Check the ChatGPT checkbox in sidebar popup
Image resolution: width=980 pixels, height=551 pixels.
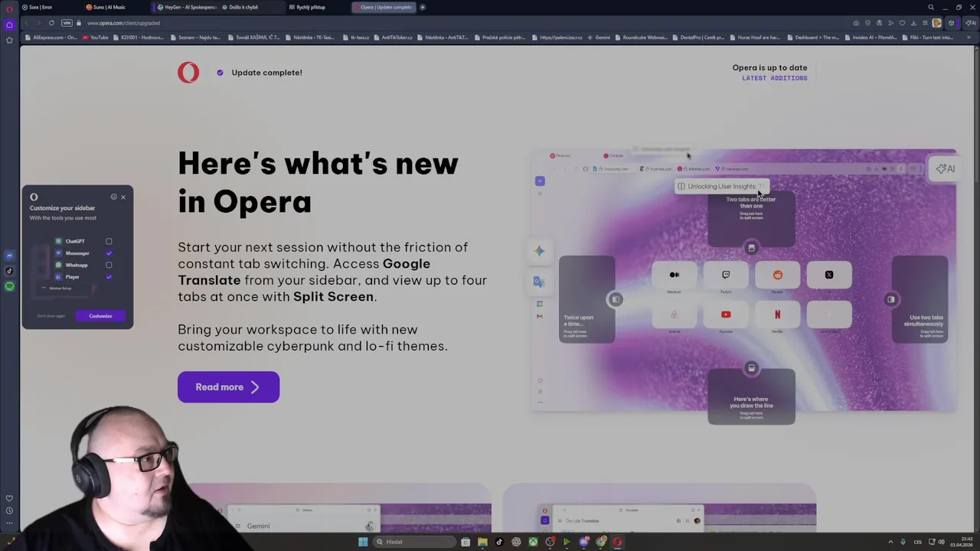click(109, 242)
